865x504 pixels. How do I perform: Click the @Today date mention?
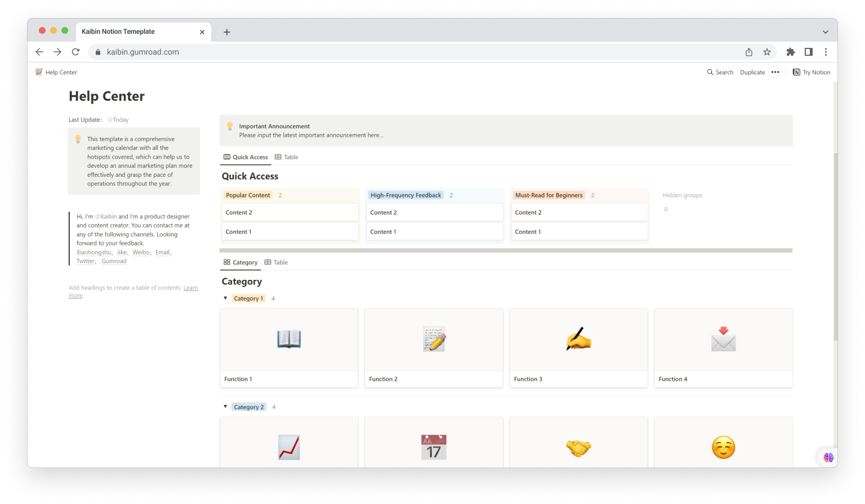(118, 120)
